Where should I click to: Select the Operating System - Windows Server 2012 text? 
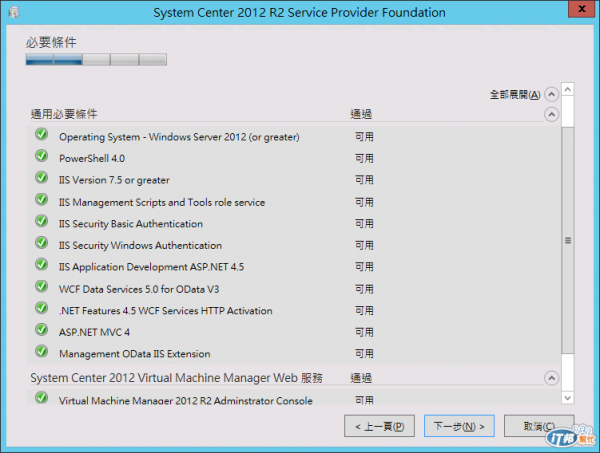(179, 137)
